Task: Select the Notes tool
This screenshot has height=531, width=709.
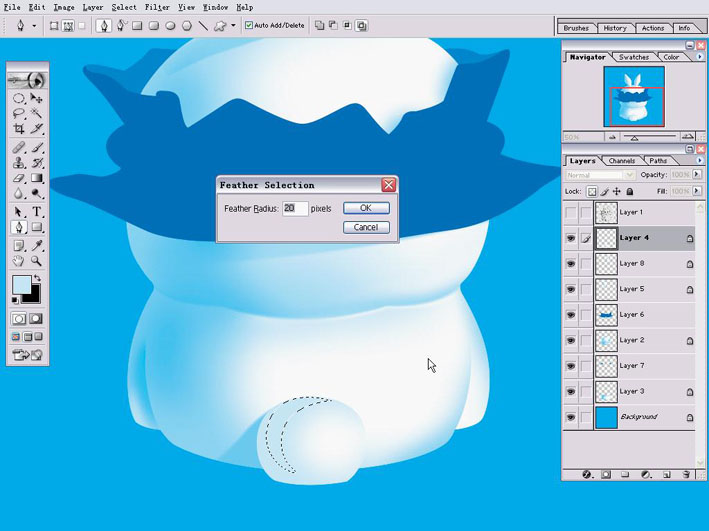Action: tap(19, 246)
